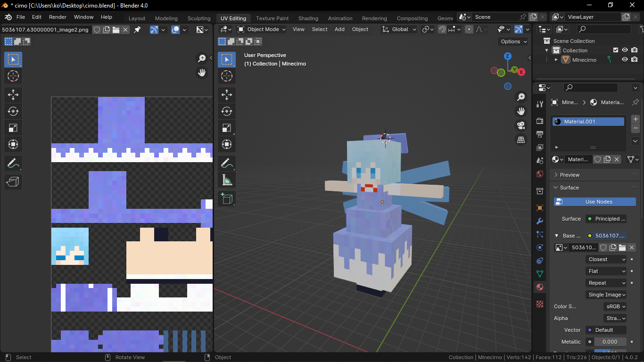Click the zoom magnifier in 3D viewport
Viewport: 644px width, 362px height.
[521, 97]
